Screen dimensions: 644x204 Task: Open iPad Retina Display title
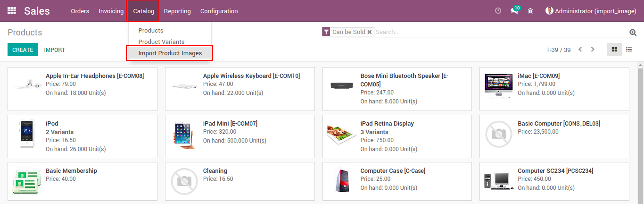tap(387, 123)
